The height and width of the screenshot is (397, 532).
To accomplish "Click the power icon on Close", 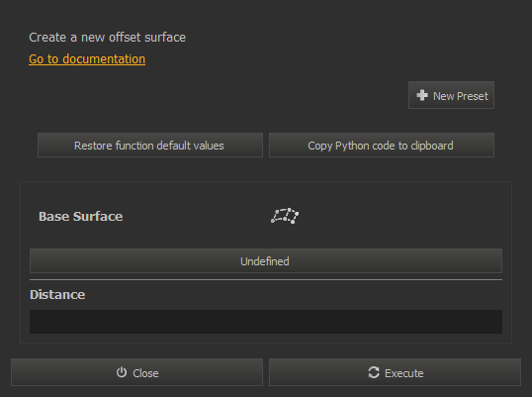I will (122, 372).
